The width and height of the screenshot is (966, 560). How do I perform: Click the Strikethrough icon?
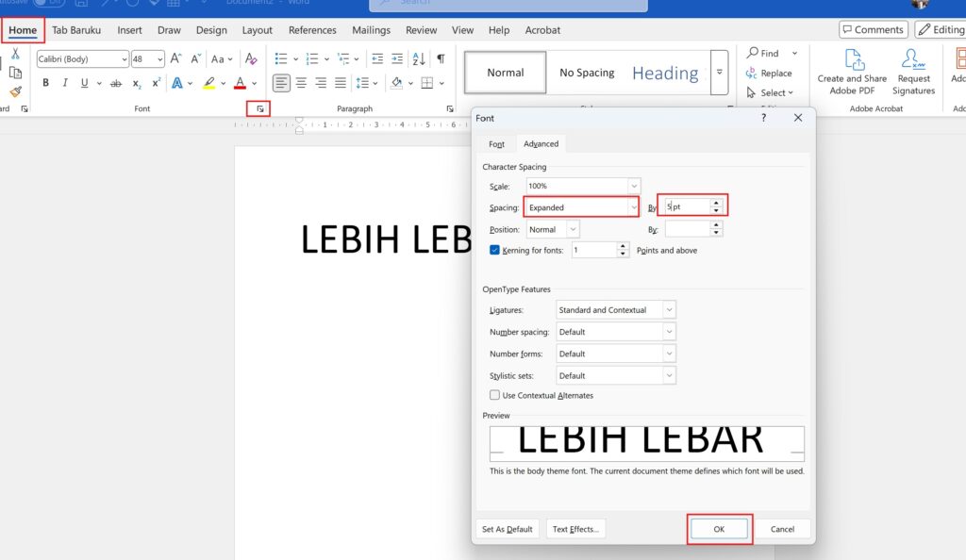(116, 83)
